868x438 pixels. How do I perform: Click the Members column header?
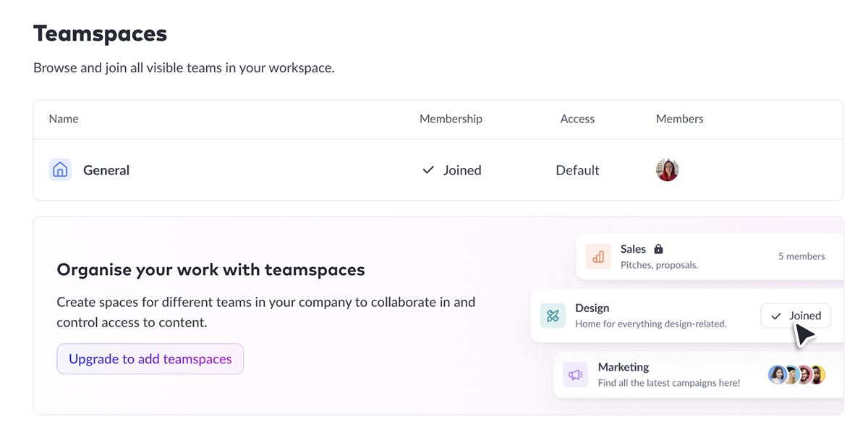click(679, 119)
